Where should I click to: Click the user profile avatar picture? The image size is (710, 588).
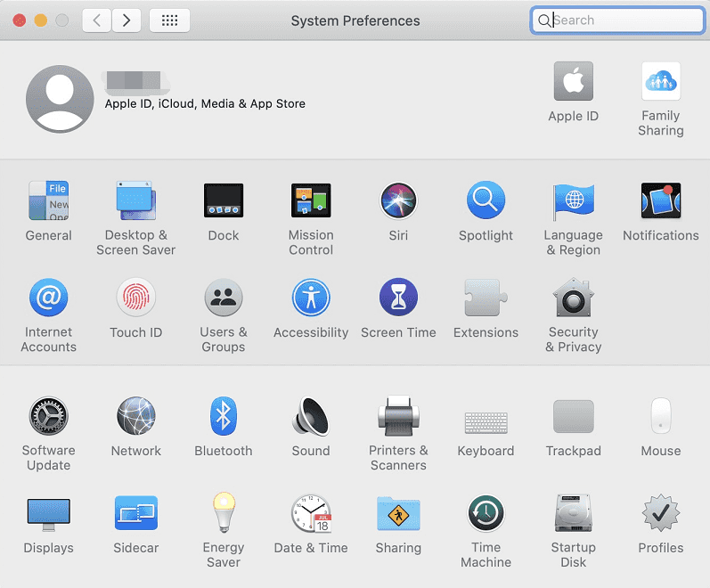click(x=60, y=99)
